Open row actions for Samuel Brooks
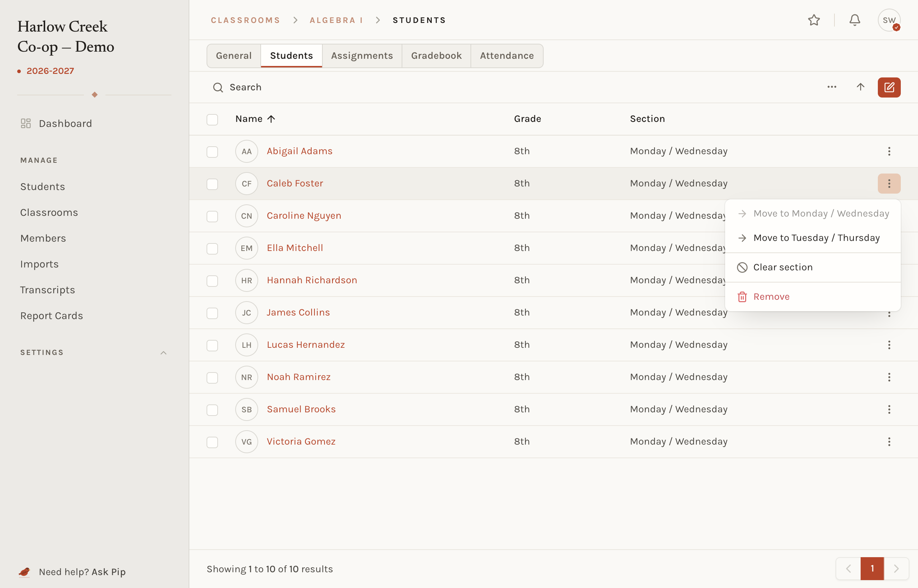918x588 pixels. coord(889,409)
